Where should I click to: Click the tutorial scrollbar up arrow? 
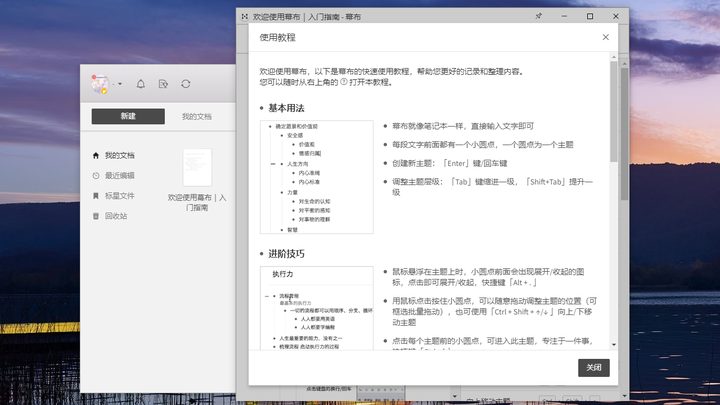tap(614, 57)
